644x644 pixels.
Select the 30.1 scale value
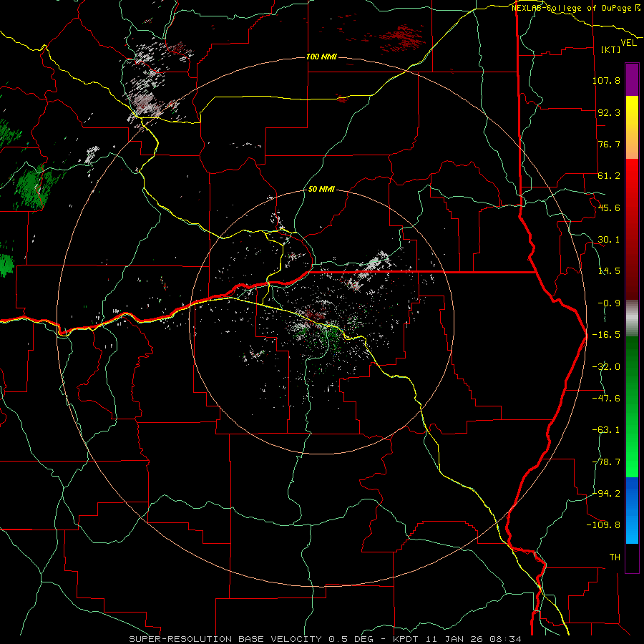pyautogui.click(x=609, y=240)
